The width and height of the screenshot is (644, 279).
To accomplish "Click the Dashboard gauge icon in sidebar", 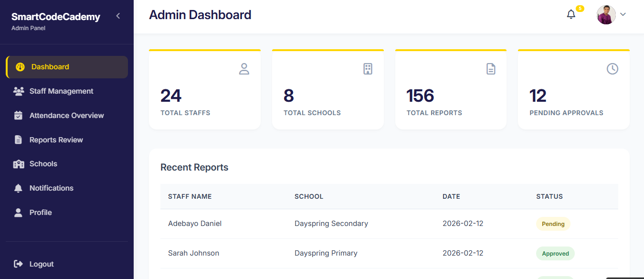I will tap(20, 67).
